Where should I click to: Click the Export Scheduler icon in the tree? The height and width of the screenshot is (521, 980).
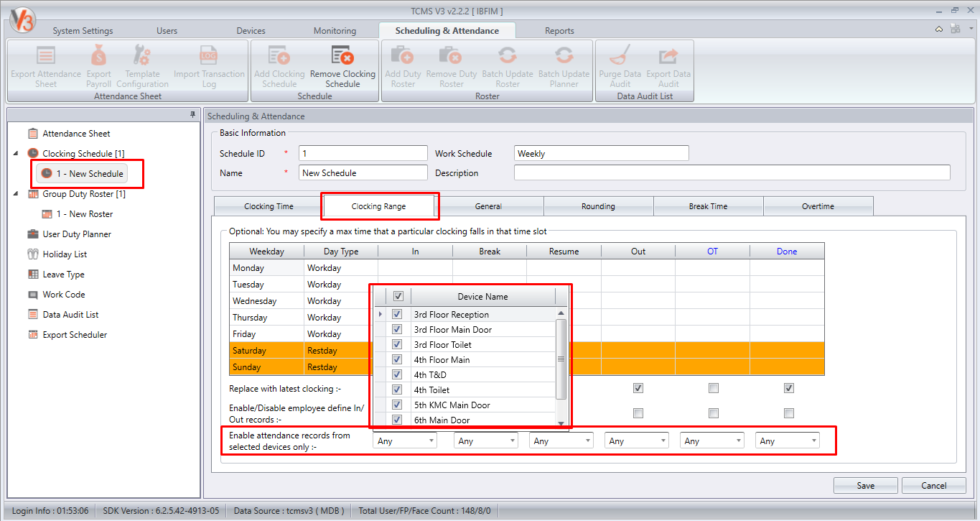[33, 335]
